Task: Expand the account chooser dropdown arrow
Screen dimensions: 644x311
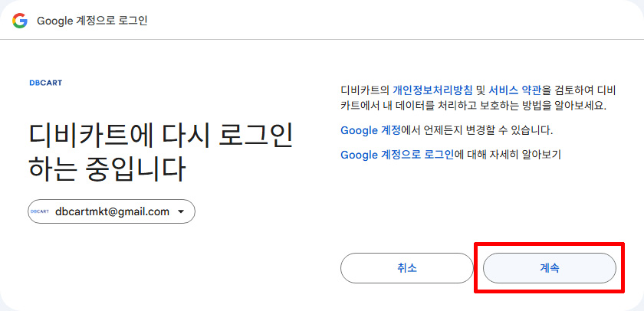Action: pyautogui.click(x=181, y=211)
